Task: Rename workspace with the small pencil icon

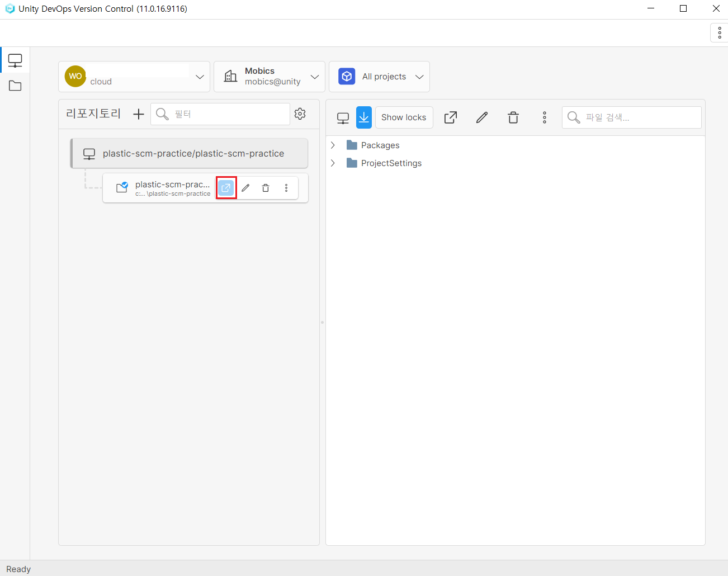Action: click(245, 188)
